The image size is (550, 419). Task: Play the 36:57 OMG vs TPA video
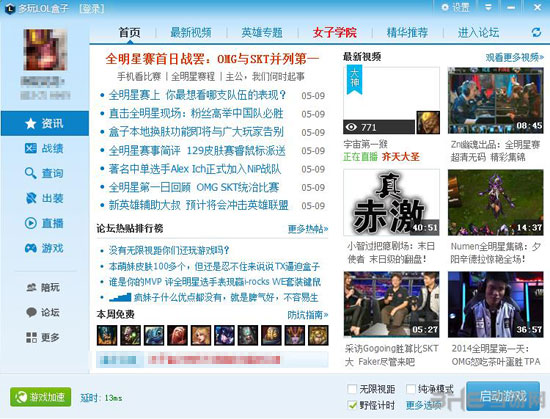(496, 304)
